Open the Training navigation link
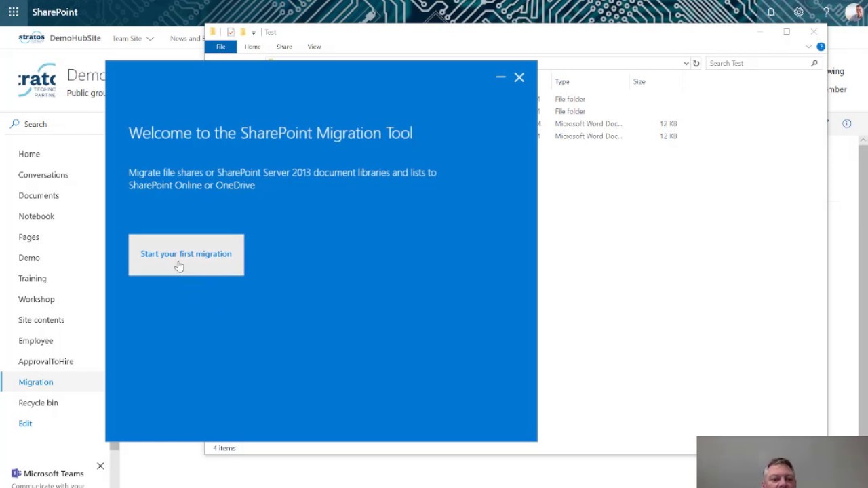868x488 pixels. (33, 279)
